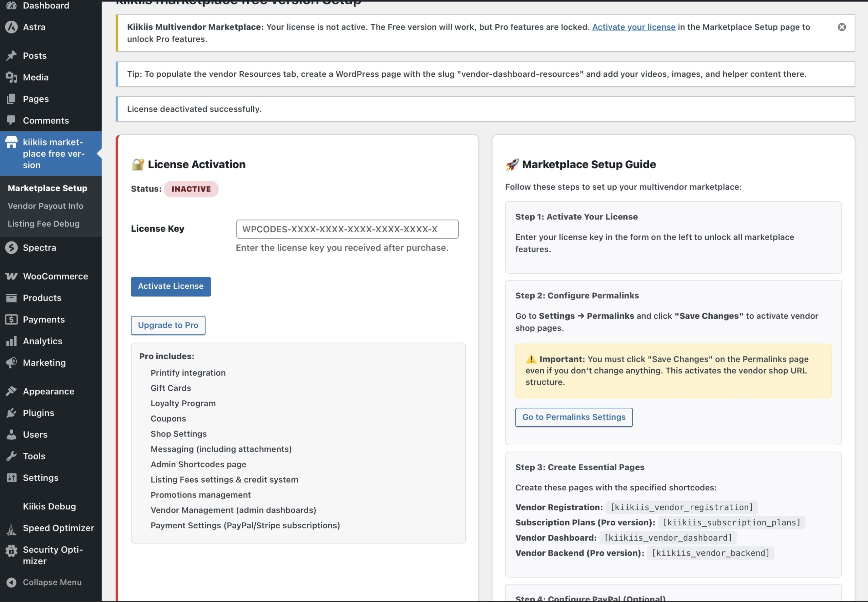Click Step 3: Create Essential Pages heading
The width and height of the screenshot is (868, 602).
580,467
